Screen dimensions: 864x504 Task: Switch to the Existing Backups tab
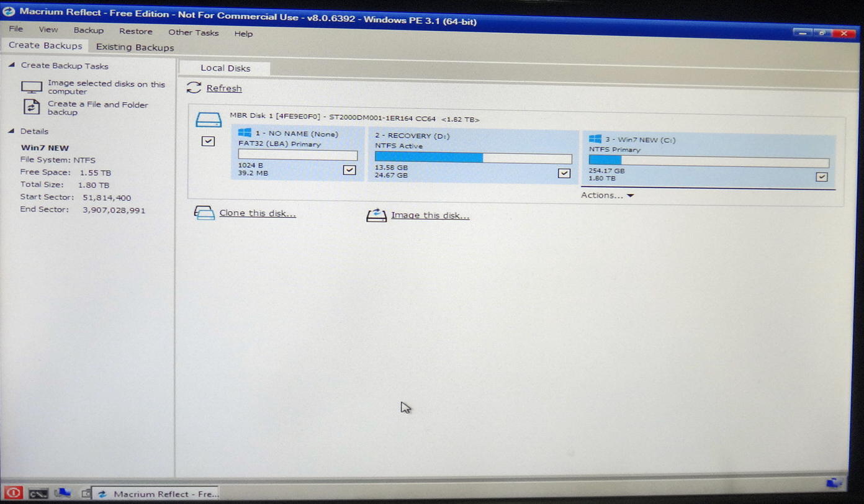coord(135,47)
